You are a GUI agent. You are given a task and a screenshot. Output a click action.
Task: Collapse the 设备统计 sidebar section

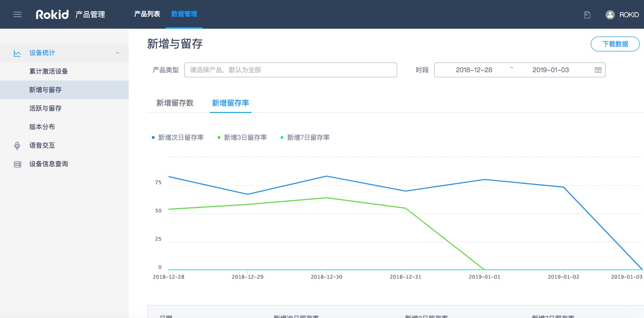click(118, 53)
